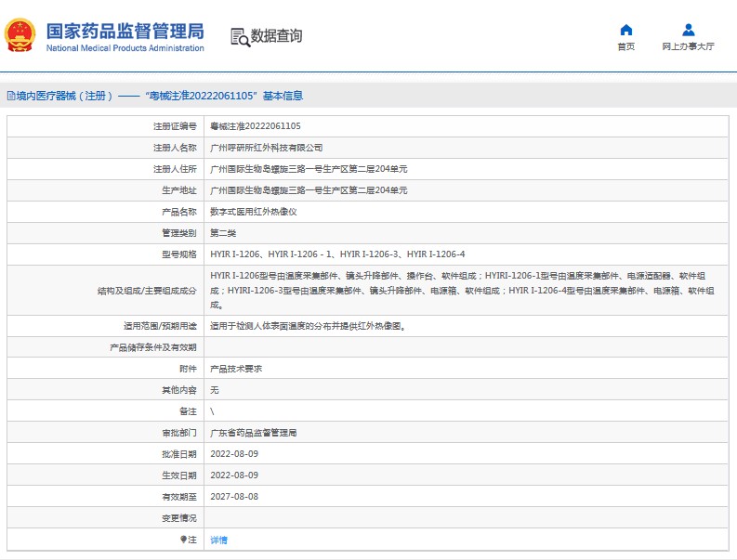The width and height of the screenshot is (737, 560).
Task: Select expiry date 2027-08-08
Action: tap(234, 497)
